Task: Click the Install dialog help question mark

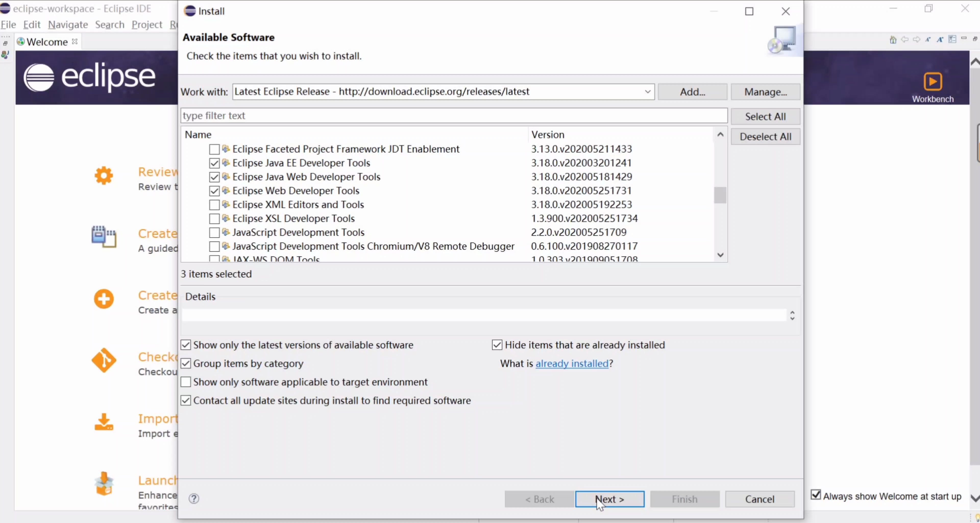Action: (194, 499)
